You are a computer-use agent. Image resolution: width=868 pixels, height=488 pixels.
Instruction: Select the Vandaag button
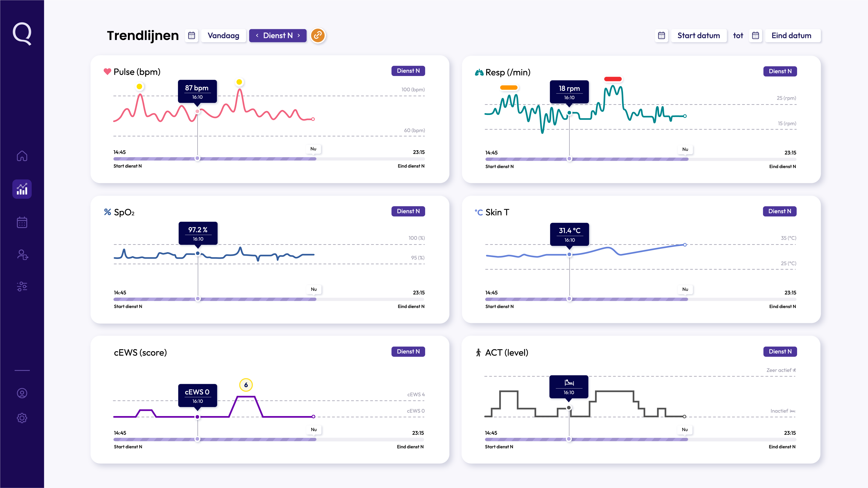click(x=223, y=35)
